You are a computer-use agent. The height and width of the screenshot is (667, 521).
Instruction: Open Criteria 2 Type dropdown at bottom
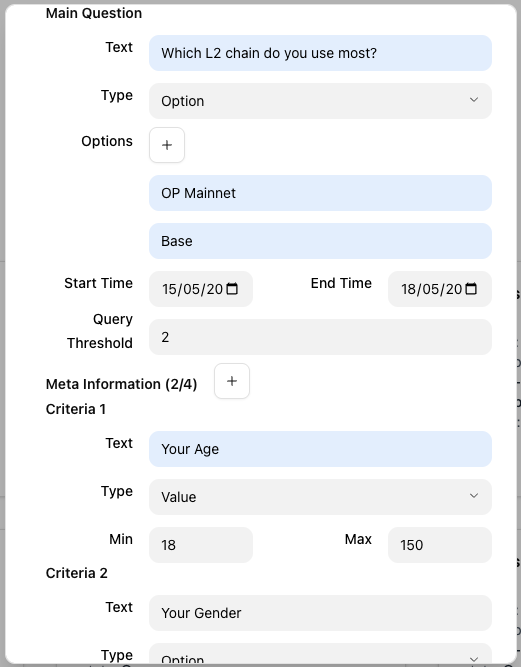click(320, 654)
